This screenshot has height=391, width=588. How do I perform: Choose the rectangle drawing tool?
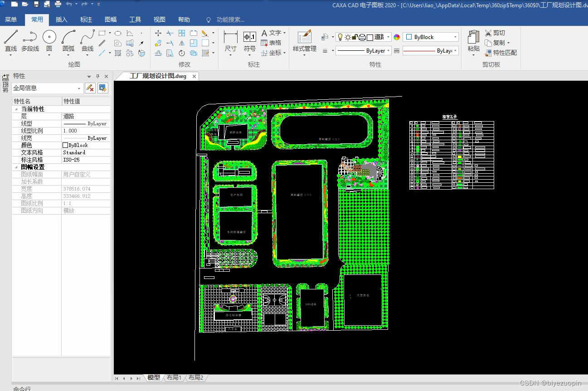pyautogui.click(x=102, y=33)
